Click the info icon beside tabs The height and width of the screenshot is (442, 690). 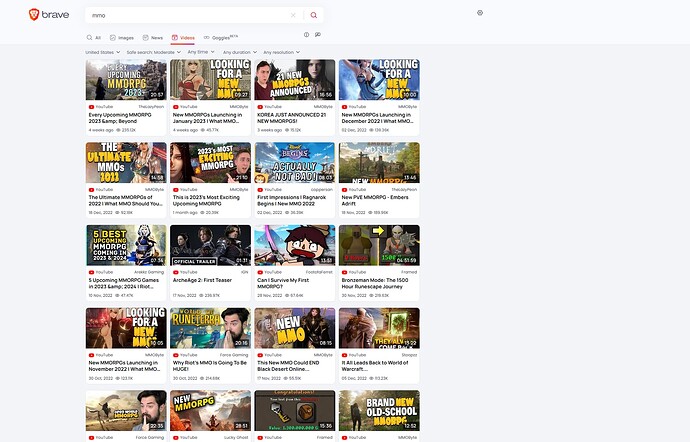(306, 34)
